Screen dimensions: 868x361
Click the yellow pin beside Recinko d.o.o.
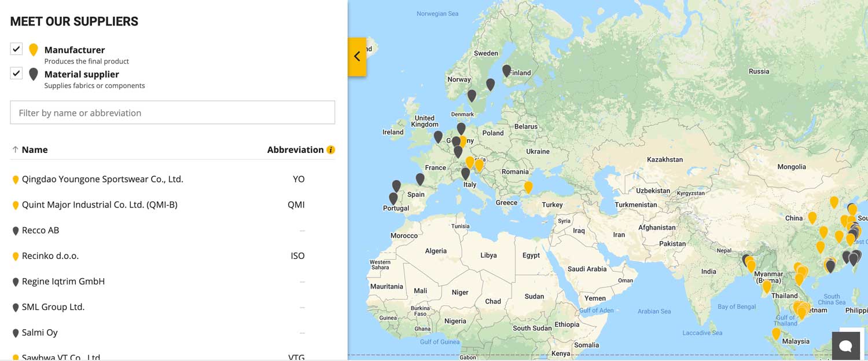tap(16, 256)
